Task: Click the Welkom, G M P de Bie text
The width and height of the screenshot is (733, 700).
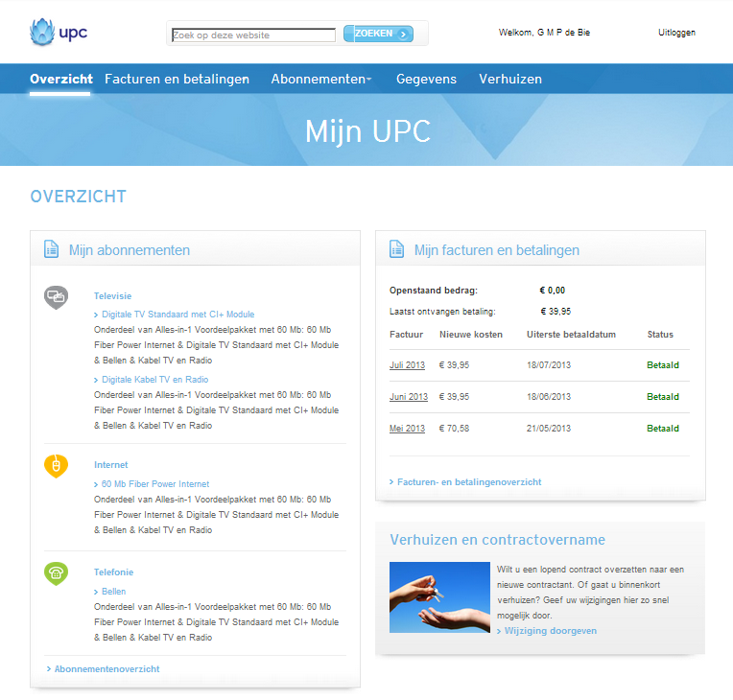Action: 544,33
